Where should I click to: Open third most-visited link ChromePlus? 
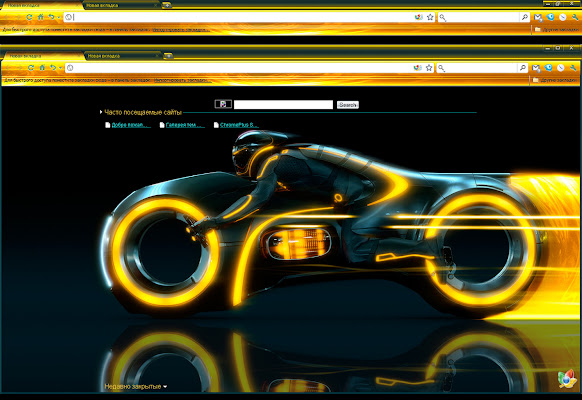[236, 125]
